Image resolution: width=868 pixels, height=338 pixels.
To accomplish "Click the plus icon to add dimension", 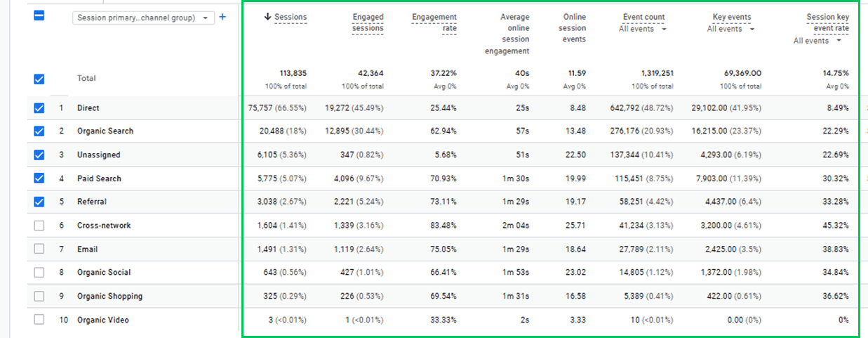I will 222,17.
